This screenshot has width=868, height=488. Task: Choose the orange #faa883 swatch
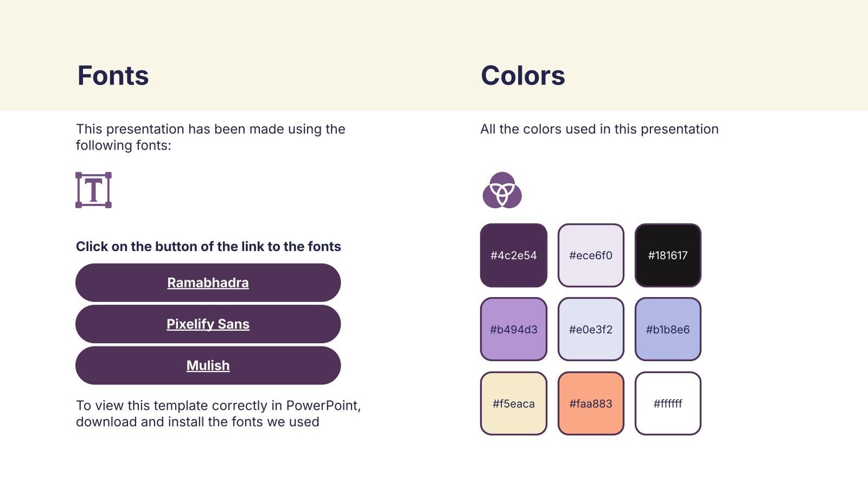tap(591, 403)
